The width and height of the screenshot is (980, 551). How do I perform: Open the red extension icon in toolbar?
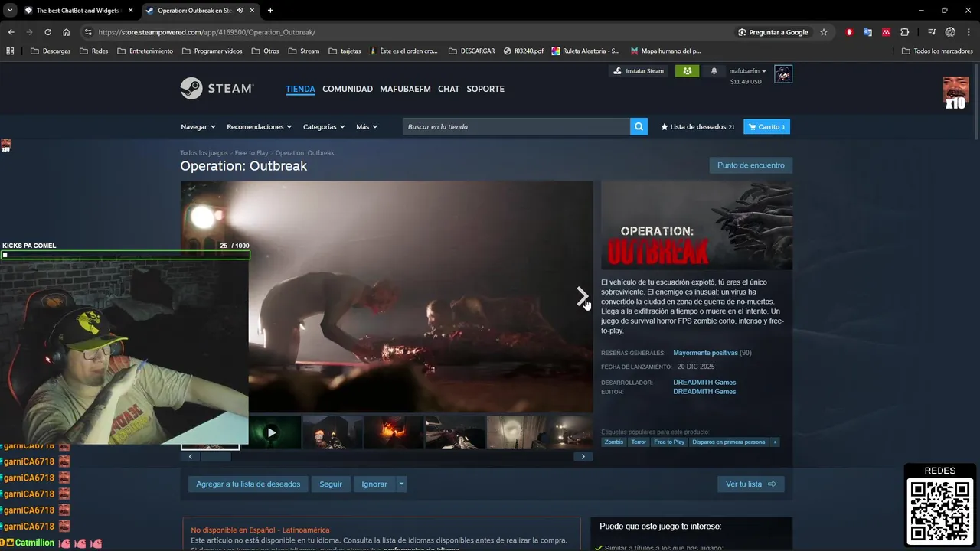pos(849,32)
